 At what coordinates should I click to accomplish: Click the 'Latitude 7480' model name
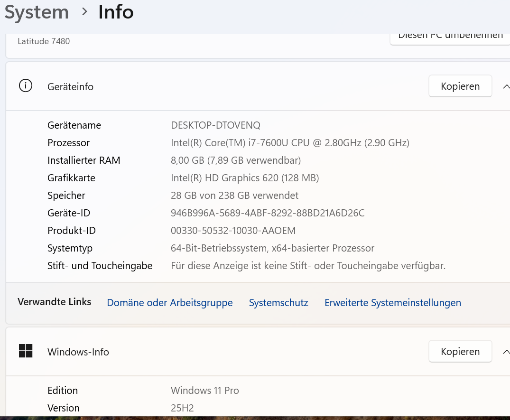44,41
